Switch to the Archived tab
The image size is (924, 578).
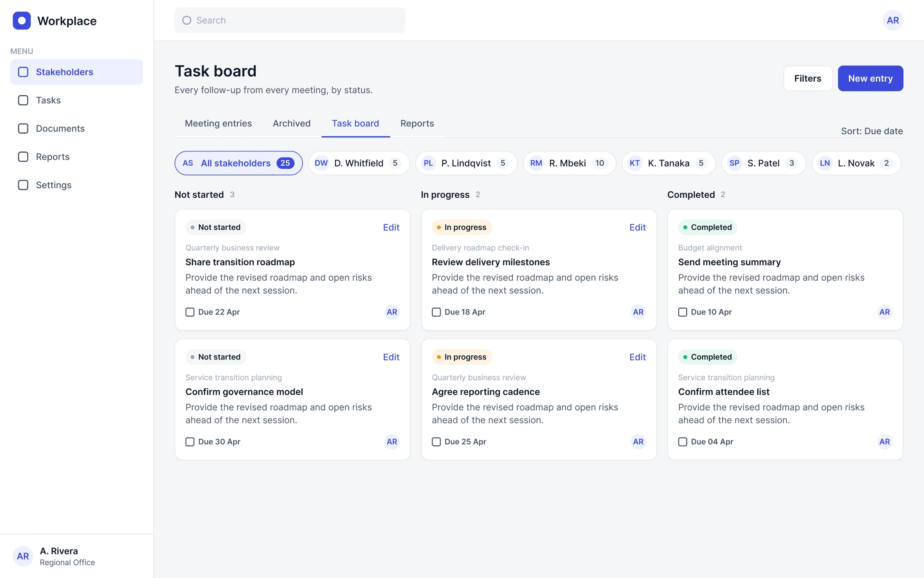point(291,123)
